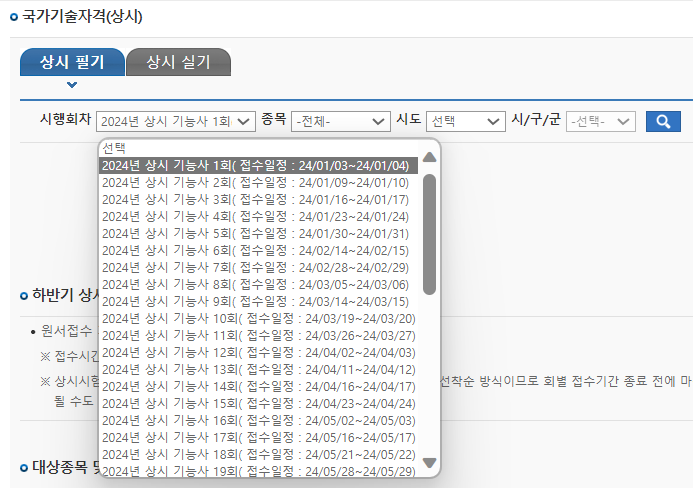Select 2024년 상시 기능사 10회 option
This screenshot has width=693, height=488.
[259, 319]
